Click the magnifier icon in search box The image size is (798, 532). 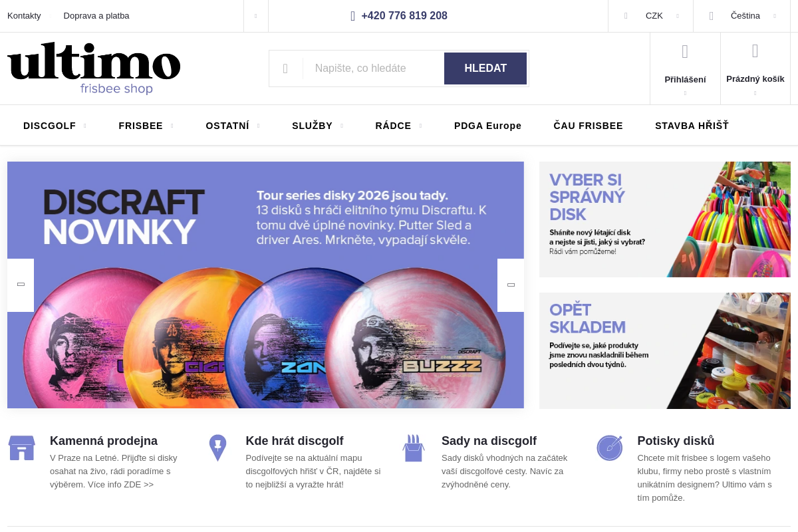[x=285, y=68]
